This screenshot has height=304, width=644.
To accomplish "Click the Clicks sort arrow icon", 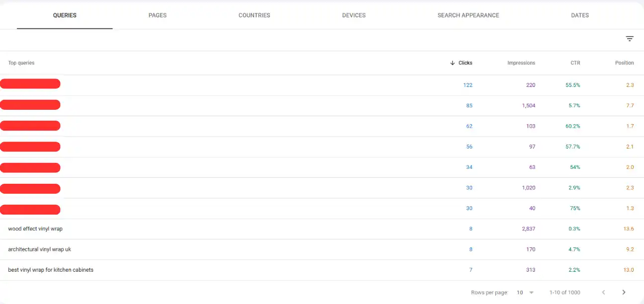I will click(453, 63).
